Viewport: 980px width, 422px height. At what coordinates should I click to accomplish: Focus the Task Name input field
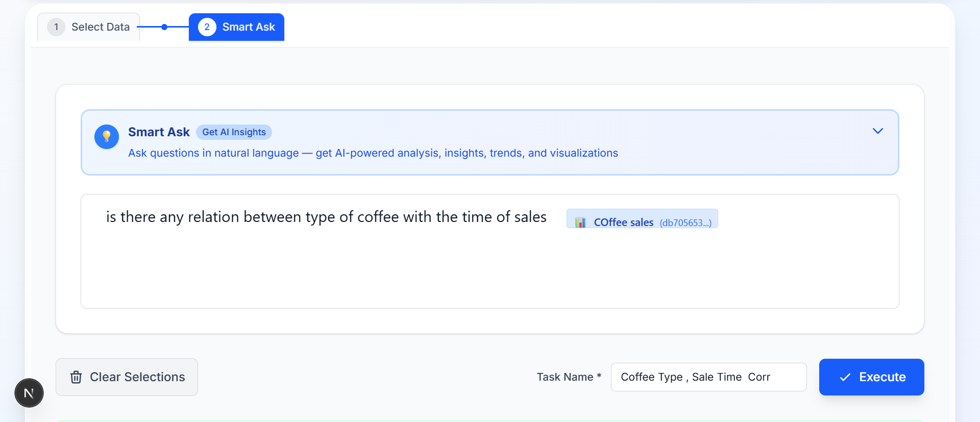coord(708,377)
